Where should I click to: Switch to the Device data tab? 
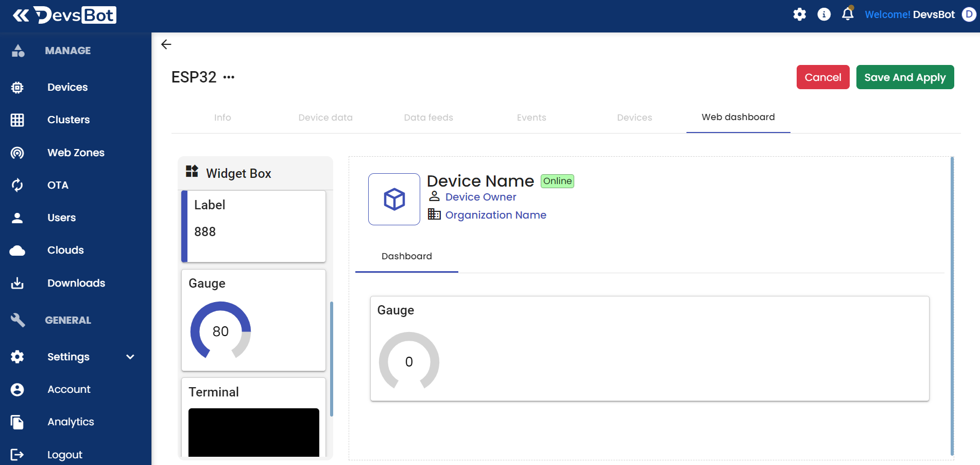point(325,118)
